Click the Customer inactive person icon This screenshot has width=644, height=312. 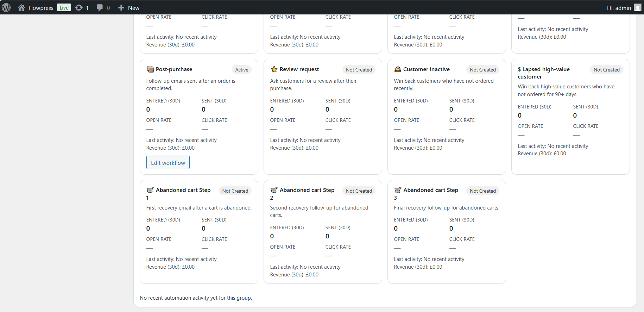tap(398, 69)
